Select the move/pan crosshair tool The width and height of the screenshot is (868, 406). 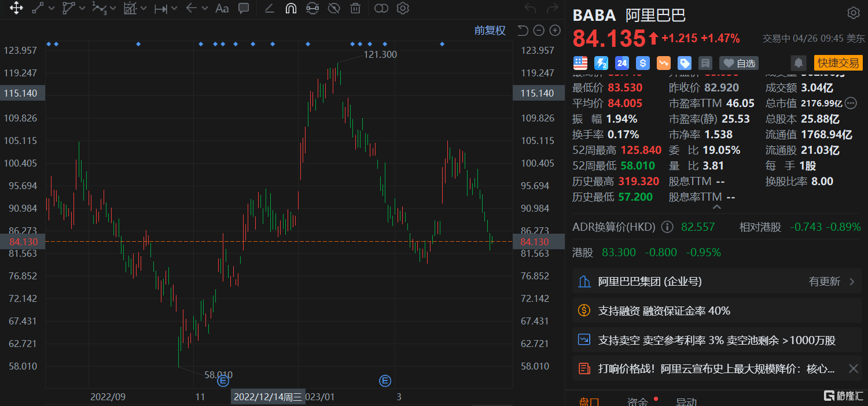click(16, 8)
